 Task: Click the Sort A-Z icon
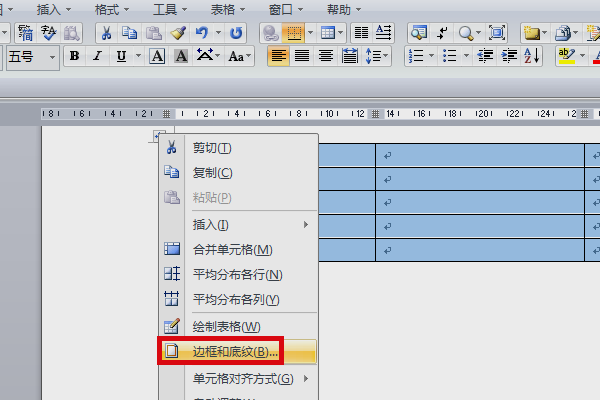point(532,56)
